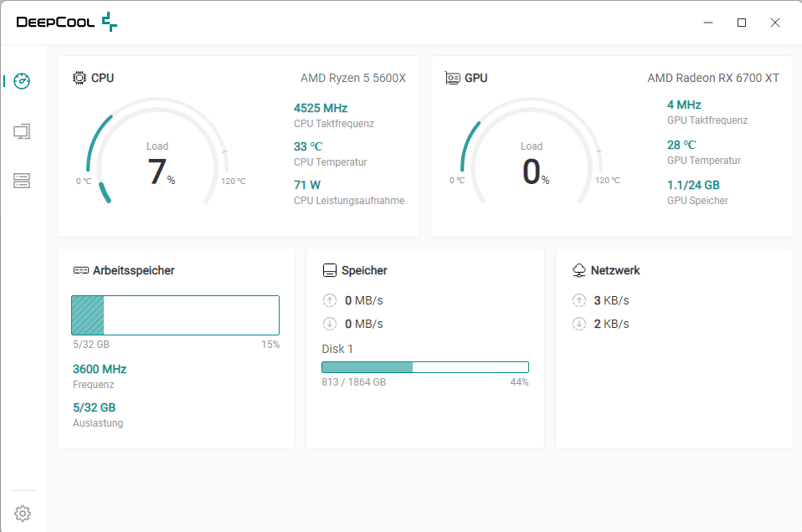Viewport: 802px width, 532px height.
Task: Maximize the DeepCool window
Action: coord(741,23)
